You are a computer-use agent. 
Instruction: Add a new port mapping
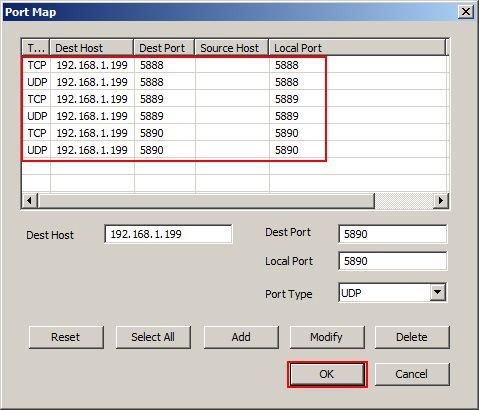(x=241, y=337)
